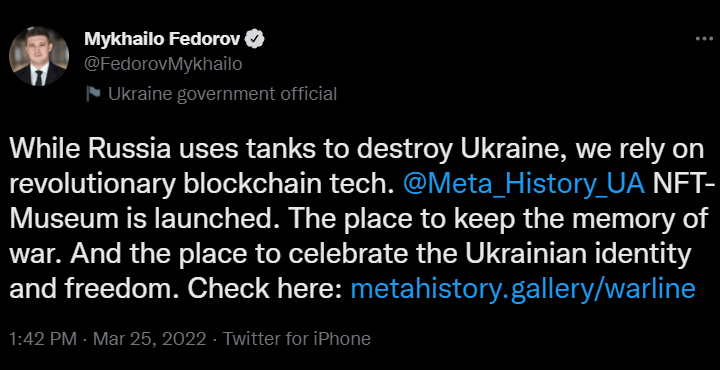Click the 1:42 PM timestamp

43,339
